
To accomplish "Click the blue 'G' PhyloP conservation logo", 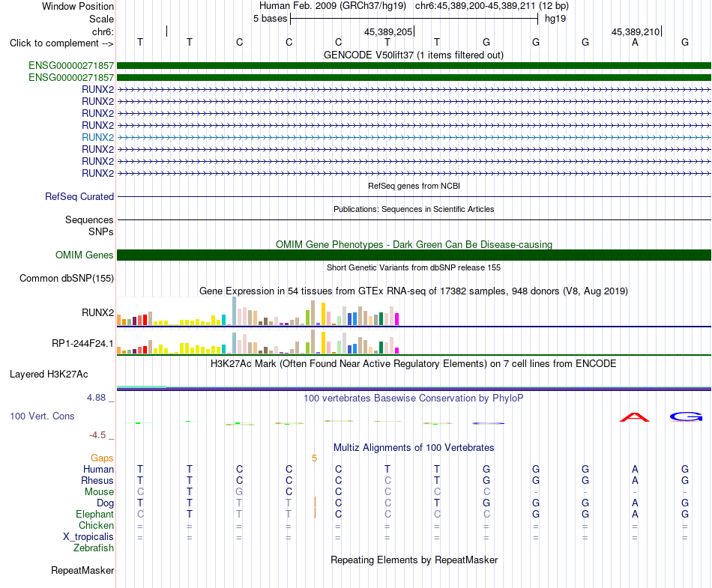I will [x=686, y=416].
